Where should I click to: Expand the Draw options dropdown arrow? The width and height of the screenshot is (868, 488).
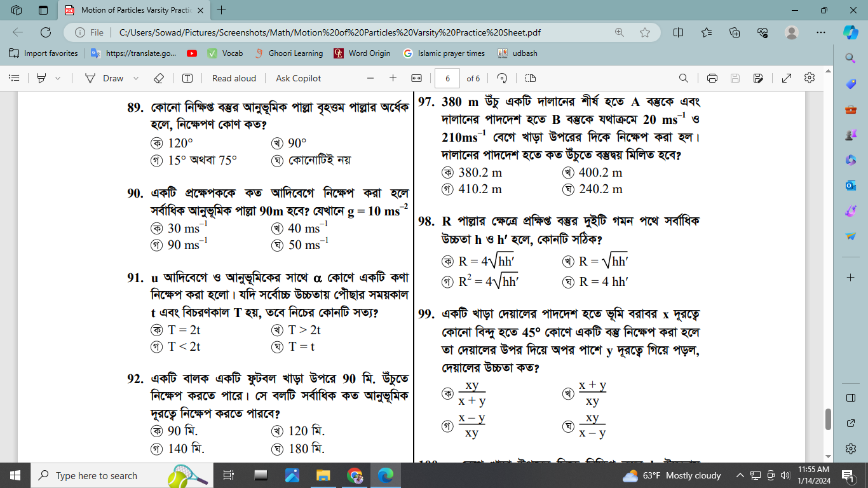pos(136,78)
